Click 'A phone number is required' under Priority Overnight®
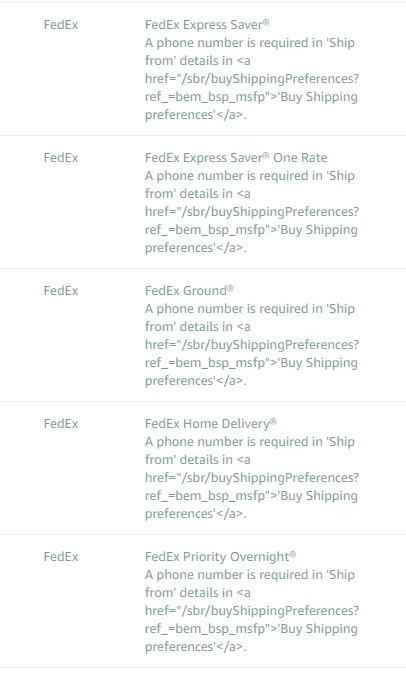406x673 pixels. pos(223,575)
